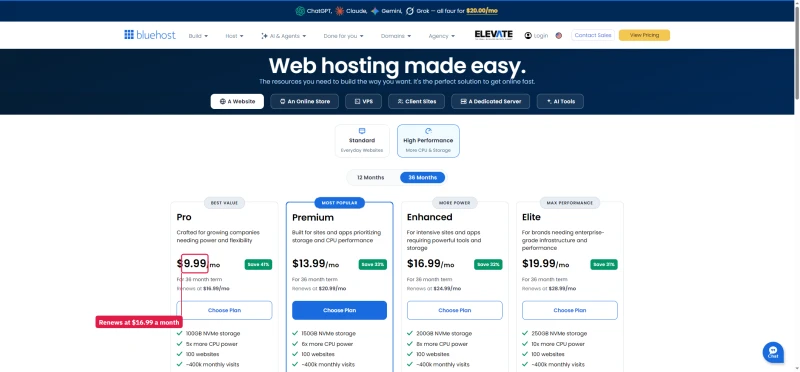Screen dimensions: 800x372
Task: Click the Contact Sales button
Action: coord(592,35)
